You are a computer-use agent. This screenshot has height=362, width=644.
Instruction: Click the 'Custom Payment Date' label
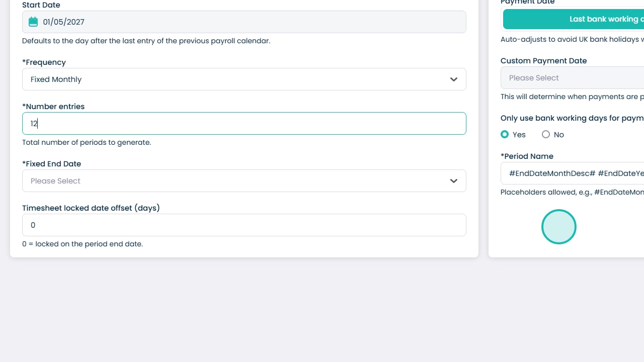(544, 61)
